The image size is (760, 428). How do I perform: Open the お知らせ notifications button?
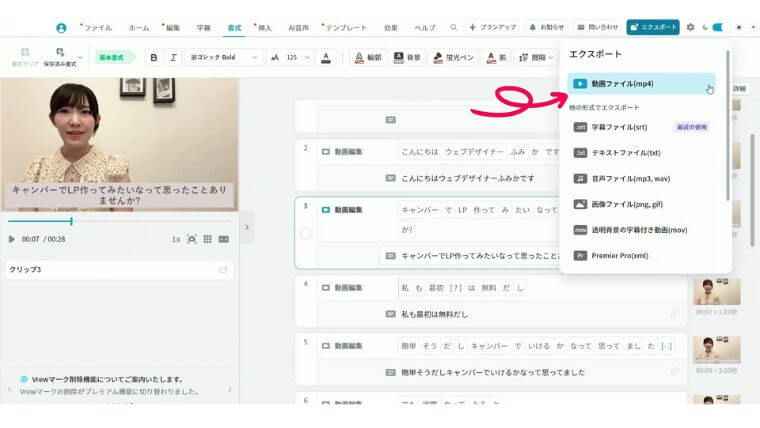coord(546,27)
